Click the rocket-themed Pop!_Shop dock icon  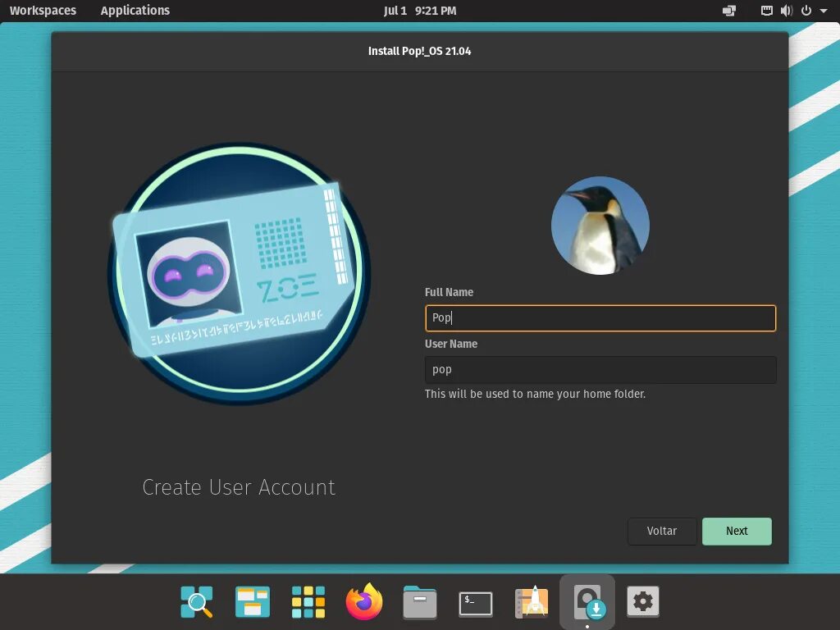(x=532, y=601)
